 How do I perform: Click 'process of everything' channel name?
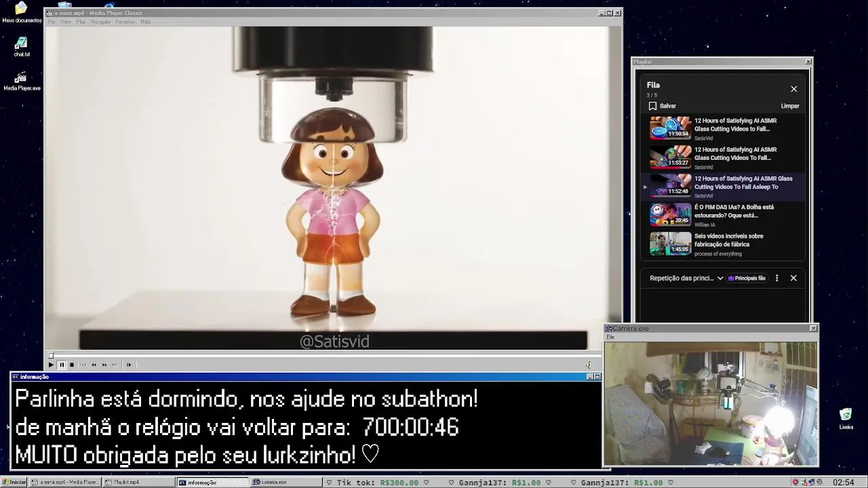click(718, 254)
